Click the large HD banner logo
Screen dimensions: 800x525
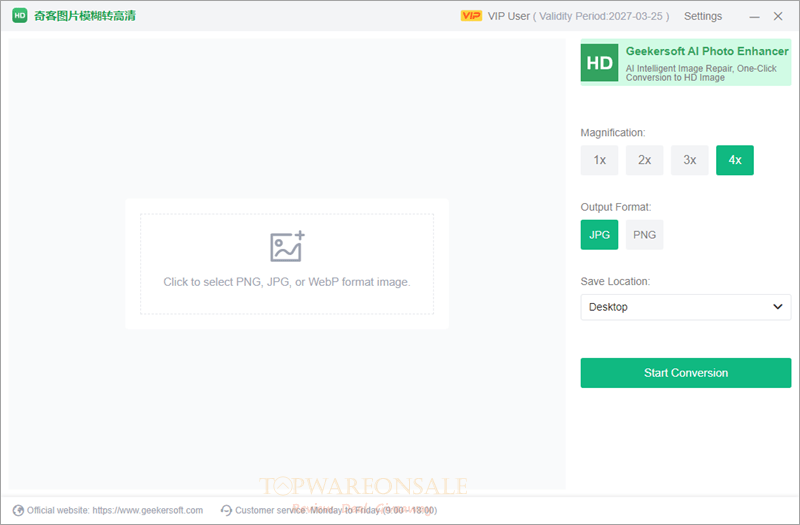[x=599, y=63]
